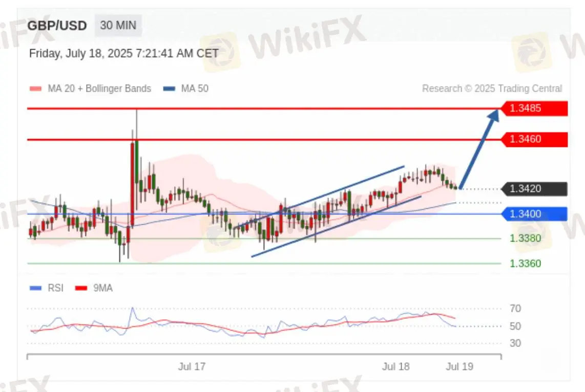The width and height of the screenshot is (585, 392).
Task: Click the 1.3360 green support value
Action: 525,264
